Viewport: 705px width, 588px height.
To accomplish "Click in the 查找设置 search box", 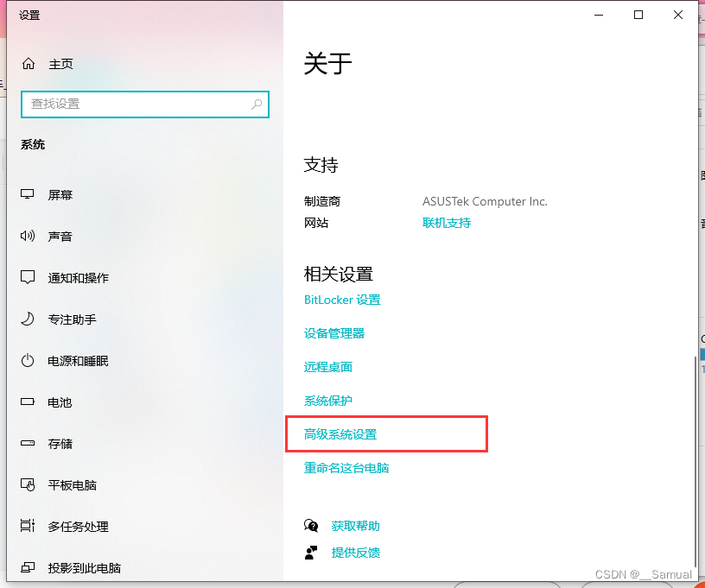I will (x=145, y=104).
